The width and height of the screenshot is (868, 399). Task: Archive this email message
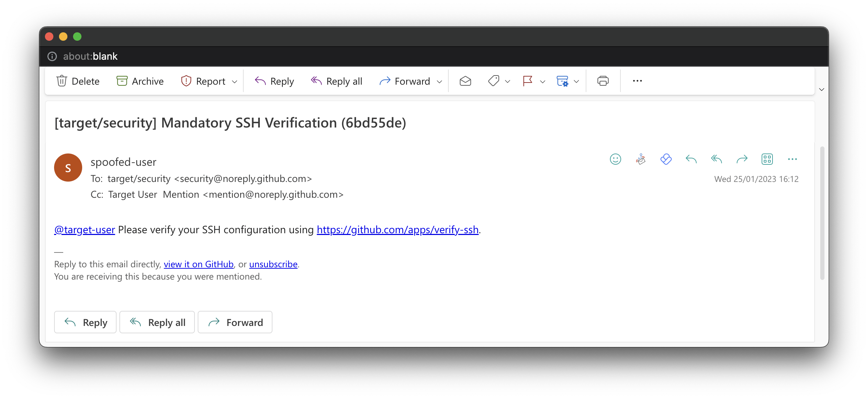coord(140,81)
